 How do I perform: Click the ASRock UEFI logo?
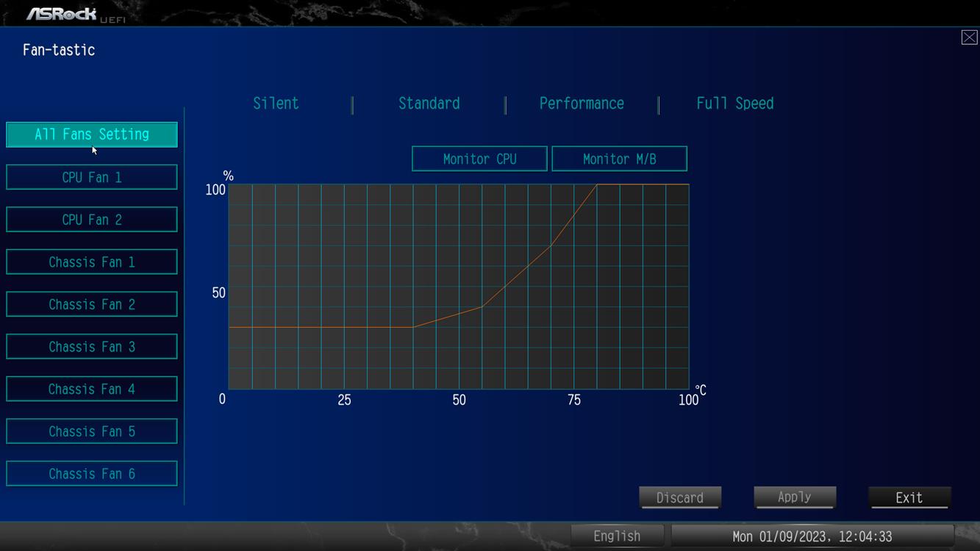76,14
